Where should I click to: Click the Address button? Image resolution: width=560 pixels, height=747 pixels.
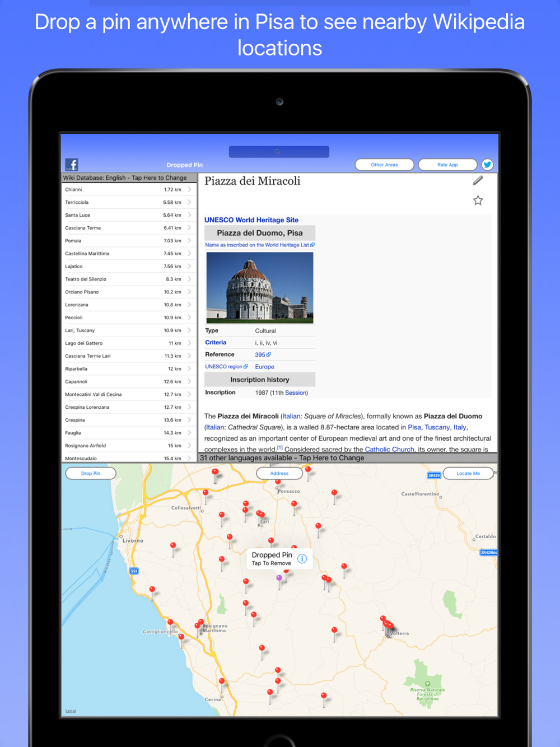click(279, 473)
